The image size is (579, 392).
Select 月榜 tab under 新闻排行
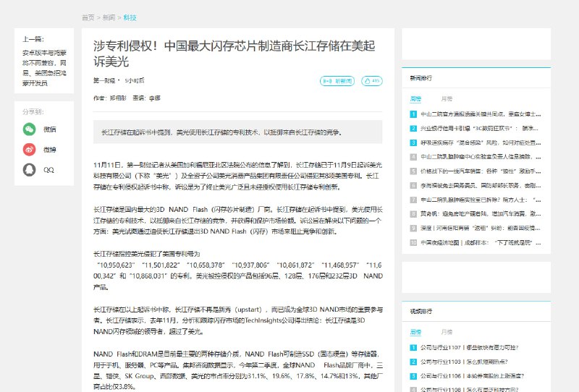coord(447,99)
